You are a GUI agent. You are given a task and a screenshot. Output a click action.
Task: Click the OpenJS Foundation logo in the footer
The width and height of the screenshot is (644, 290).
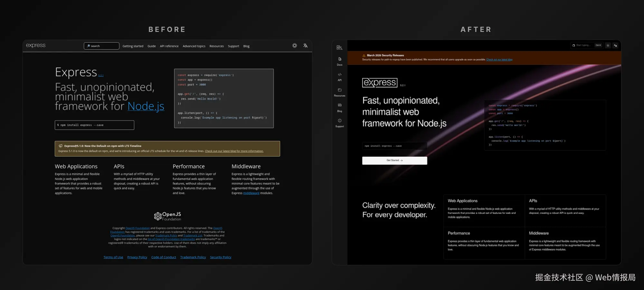point(167,216)
